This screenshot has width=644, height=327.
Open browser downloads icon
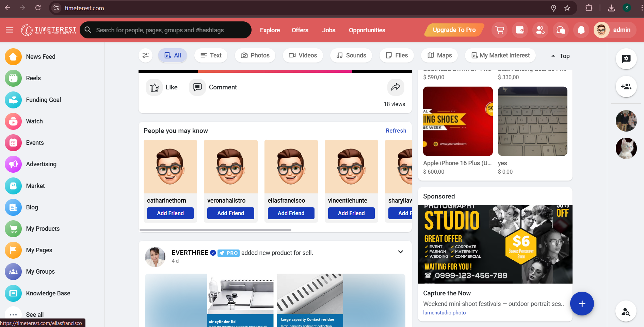(x=611, y=8)
